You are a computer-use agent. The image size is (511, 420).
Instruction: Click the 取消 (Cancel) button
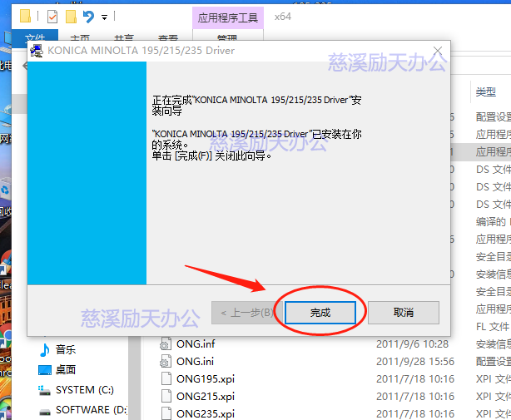click(x=403, y=312)
